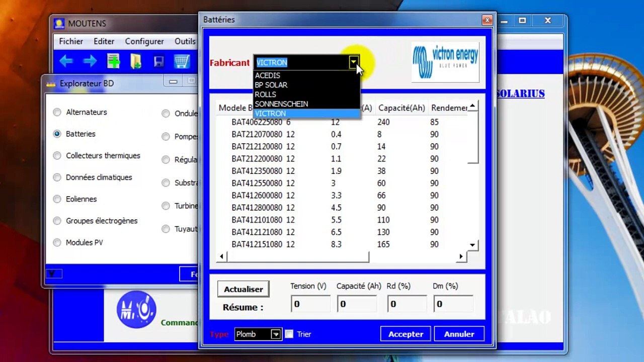Select the Batteries radio button
644x362 pixels.
(x=57, y=134)
